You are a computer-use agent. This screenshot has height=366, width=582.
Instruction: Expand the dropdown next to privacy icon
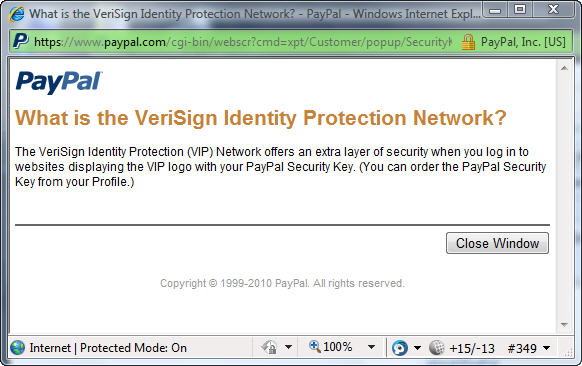(288, 347)
